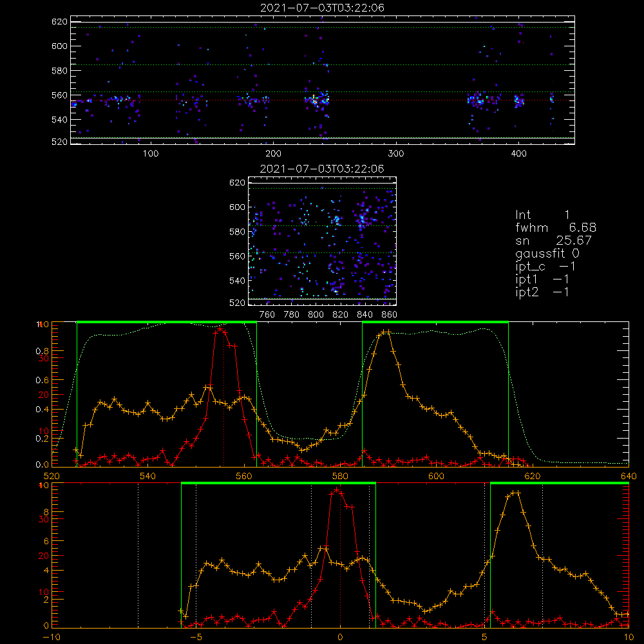Click x-axis label 840 on middle image

pyautogui.click(x=365, y=315)
